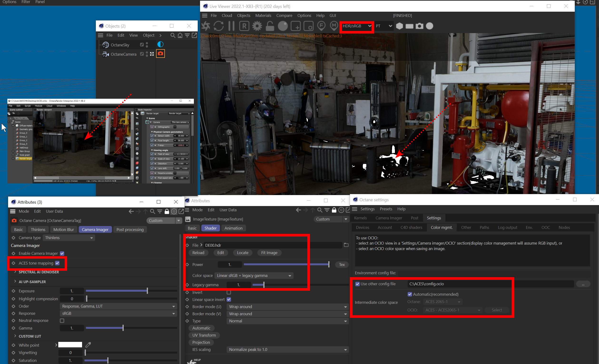Uncheck Use other config file

357,284
